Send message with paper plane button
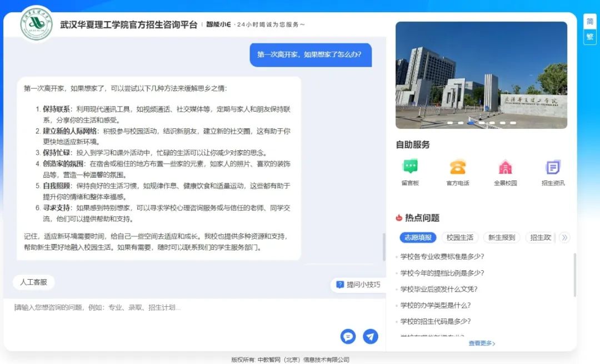The width and height of the screenshot is (600, 364). point(371,336)
